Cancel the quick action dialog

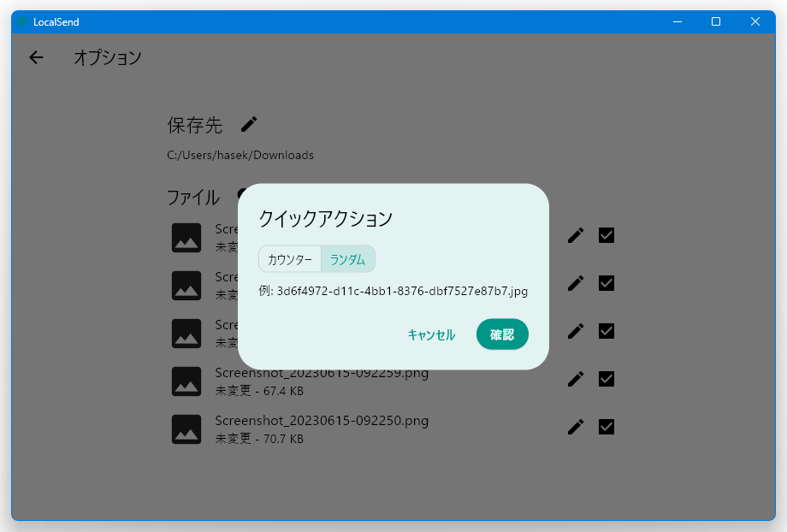432,334
